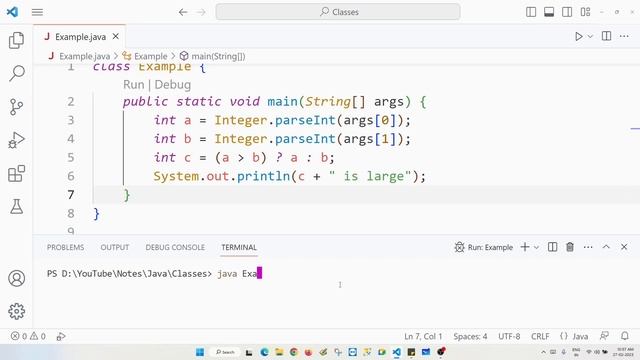Image resolution: width=640 pixels, height=360 pixels.
Task: Switch to the TERMINAL panel tab
Action: (x=239, y=247)
